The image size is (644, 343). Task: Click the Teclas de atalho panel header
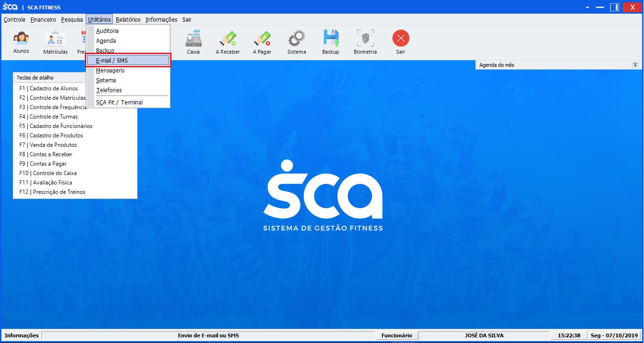point(50,78)
